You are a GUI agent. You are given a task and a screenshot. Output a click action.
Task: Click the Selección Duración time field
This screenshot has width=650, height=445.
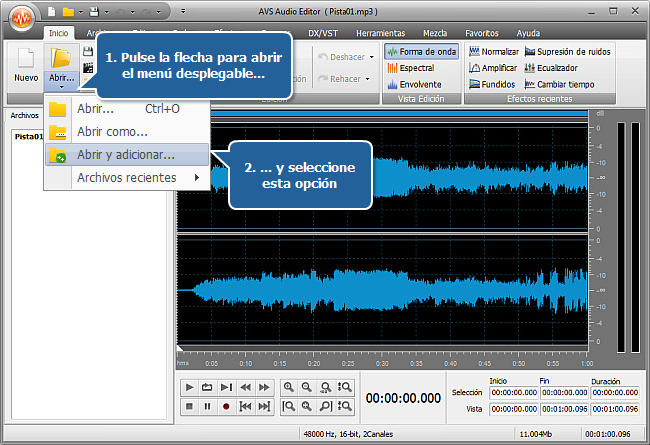point(615,392)
